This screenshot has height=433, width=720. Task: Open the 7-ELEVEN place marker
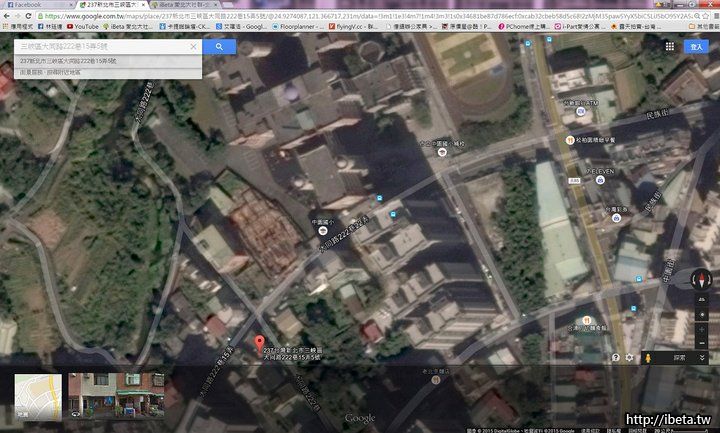600,180
